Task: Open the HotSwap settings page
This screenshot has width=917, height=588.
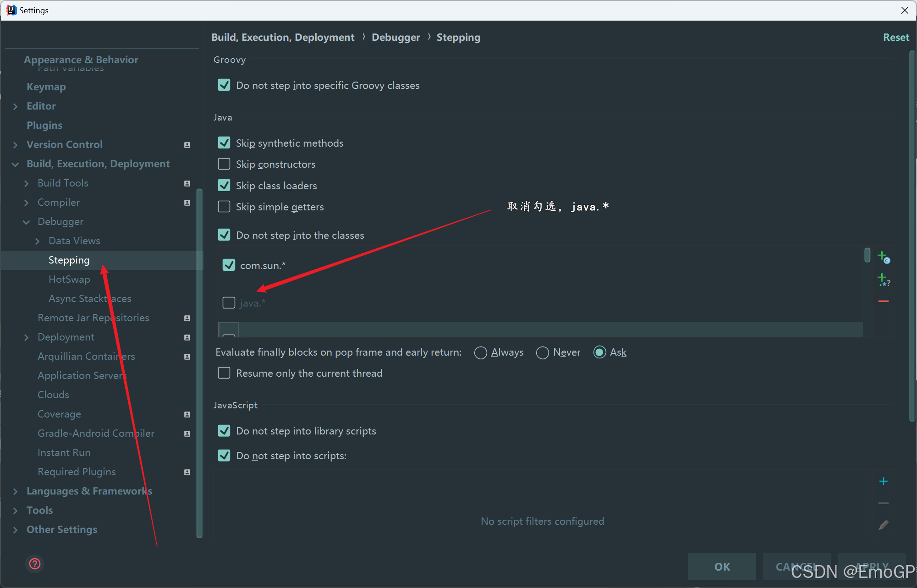Action: [69, 279]
